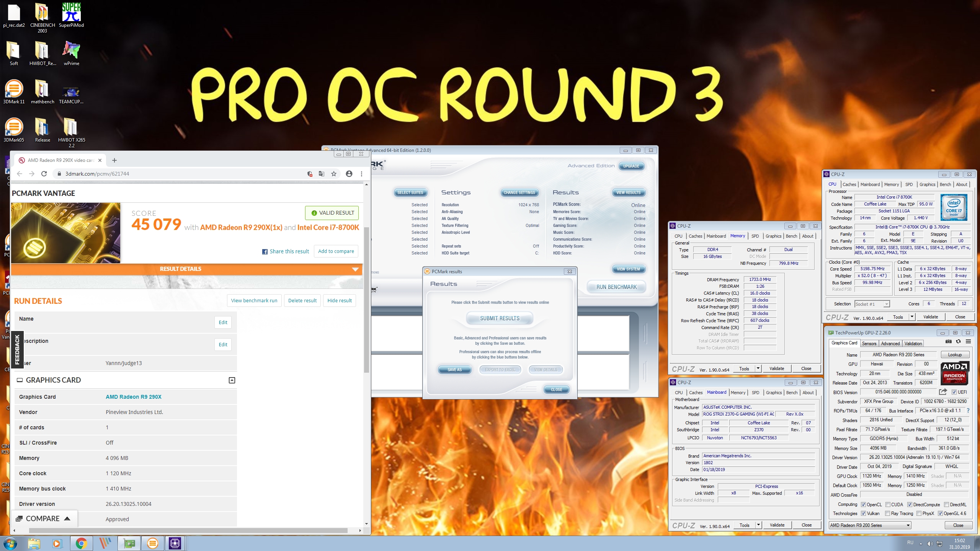The width and height of the screenshot is (980, 551).
Task: Open 3DMark05 desktop shortcut
Action: [14, 129]
